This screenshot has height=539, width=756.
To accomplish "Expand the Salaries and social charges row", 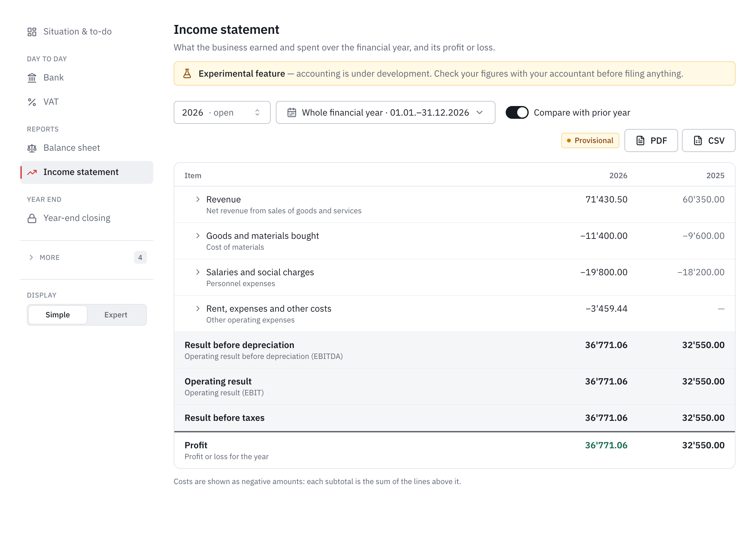I will coord(198,272).
